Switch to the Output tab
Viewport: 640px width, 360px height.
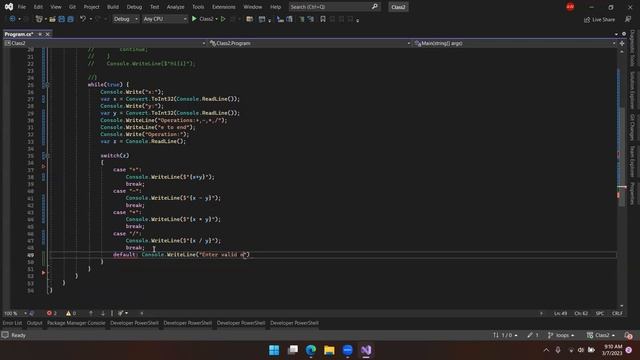[34, 323]
